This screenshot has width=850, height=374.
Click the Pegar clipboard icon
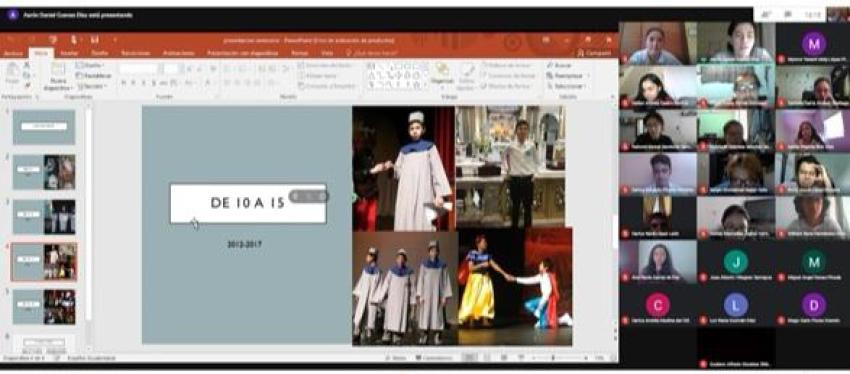tap(12, 73)
